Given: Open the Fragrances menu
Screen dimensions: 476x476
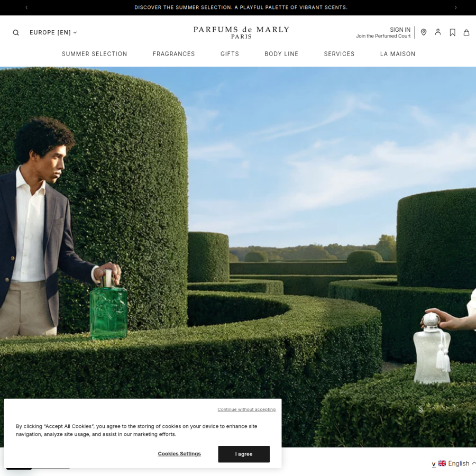Looking at the screenshot, I should click(173, 54).
